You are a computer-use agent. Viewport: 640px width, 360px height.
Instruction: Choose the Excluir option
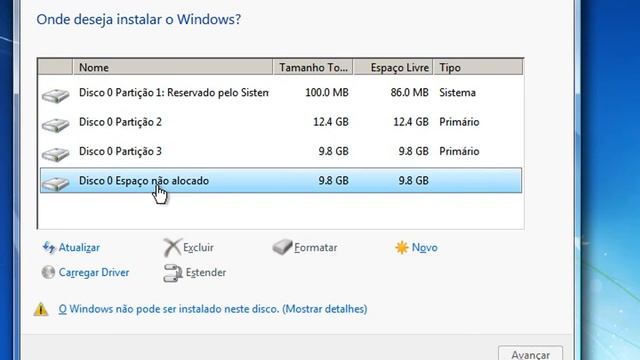click(198, 247)
